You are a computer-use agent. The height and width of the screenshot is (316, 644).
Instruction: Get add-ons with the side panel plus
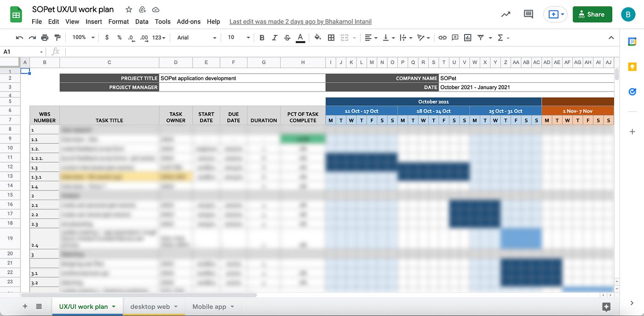tap(632, 132)
